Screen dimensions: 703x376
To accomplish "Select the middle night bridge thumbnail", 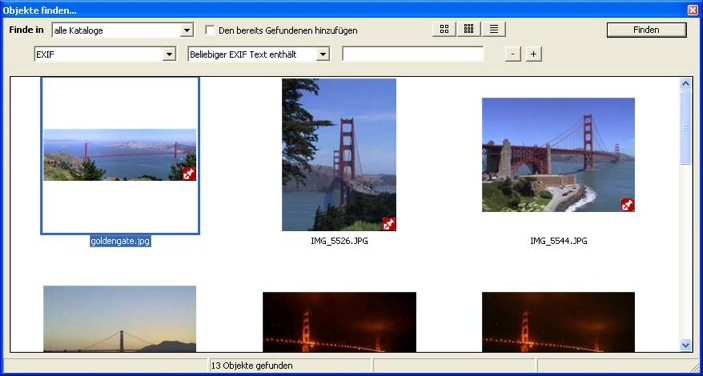I will [x=339, y=322].
